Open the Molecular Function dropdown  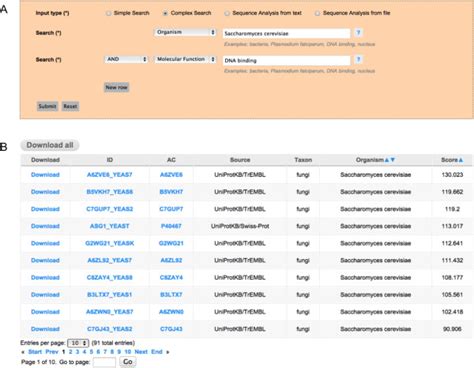point(185,59)
